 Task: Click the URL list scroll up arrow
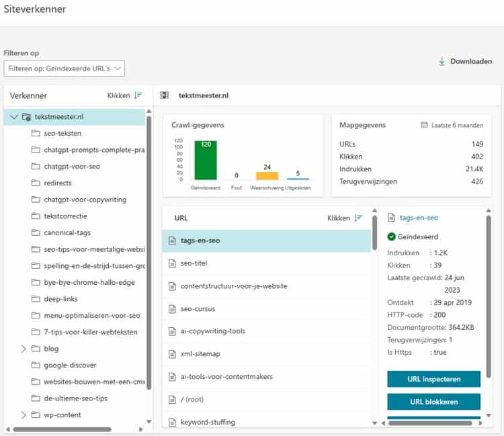click(x=374, y=210)
